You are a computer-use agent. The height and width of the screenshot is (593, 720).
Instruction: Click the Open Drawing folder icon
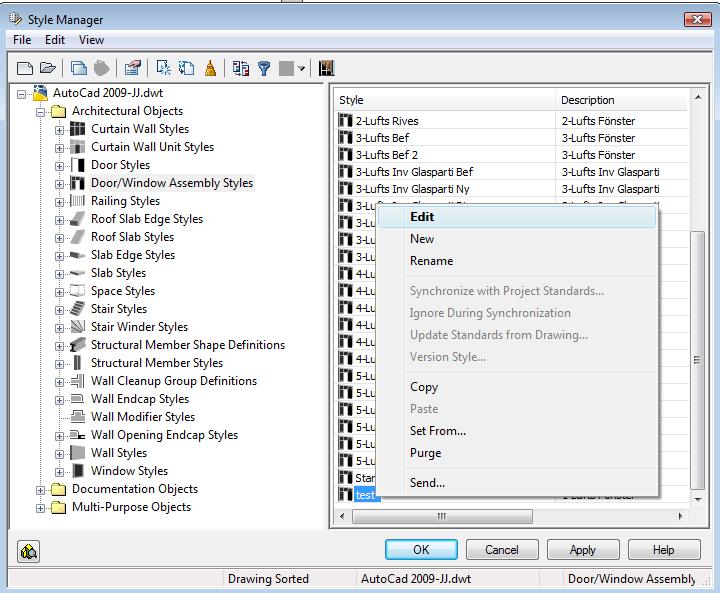[47, 68]
